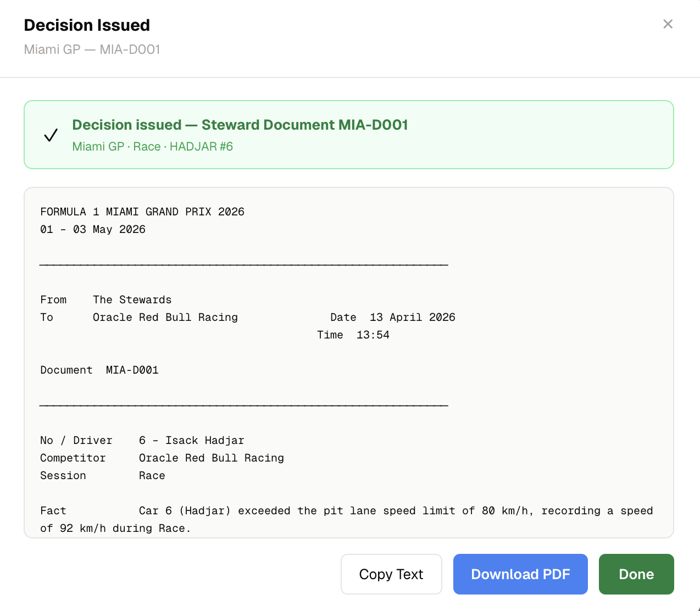Click the Done button

pos(636,574)
